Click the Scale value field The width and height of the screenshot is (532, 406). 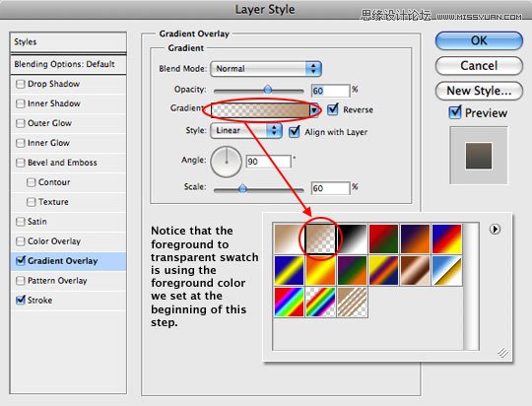tap(330, 188)
